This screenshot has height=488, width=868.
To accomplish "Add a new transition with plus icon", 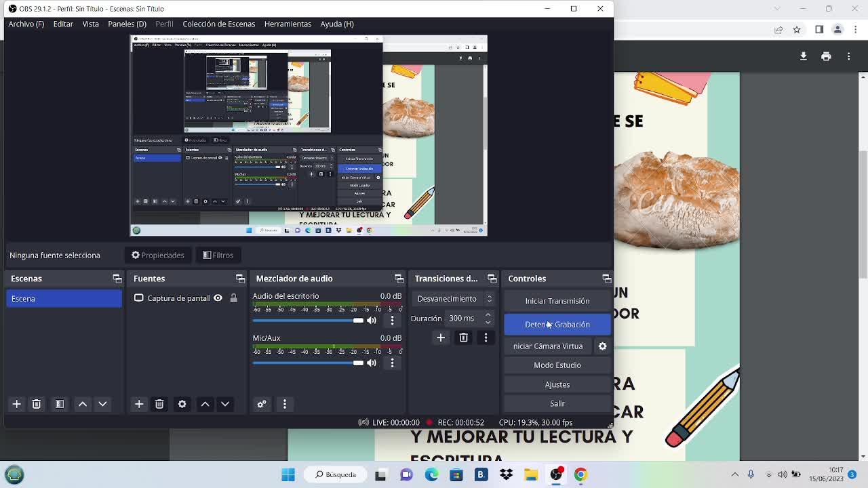I will coord(441,338).
